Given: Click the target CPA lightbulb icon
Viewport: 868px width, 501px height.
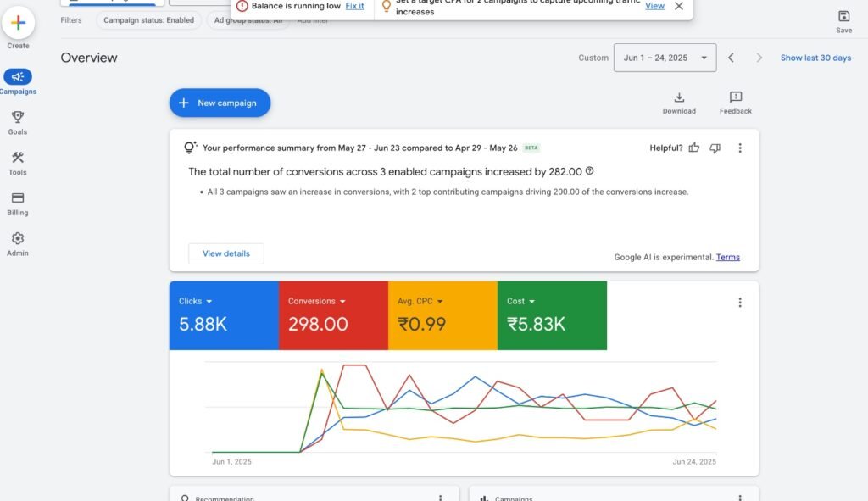Looking at the screenshot, I should click(x=387, y=6).
